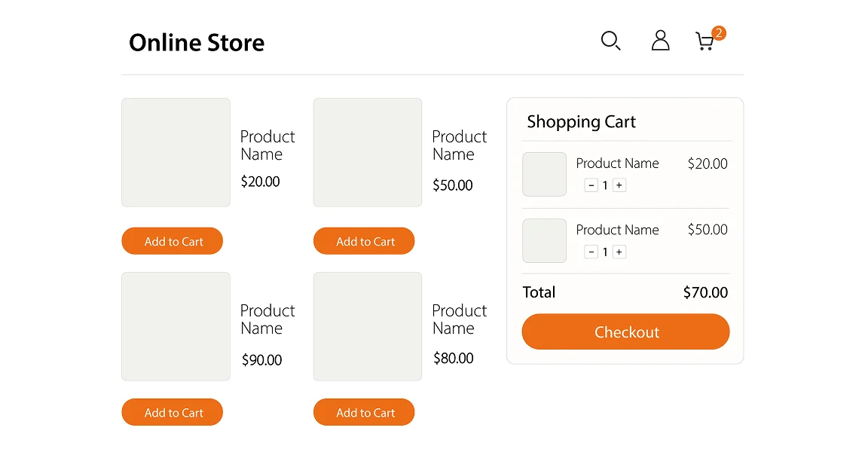The image size is (868, 452).
Task: Add the $80.00 product to cart
Action: pos(364,412)
